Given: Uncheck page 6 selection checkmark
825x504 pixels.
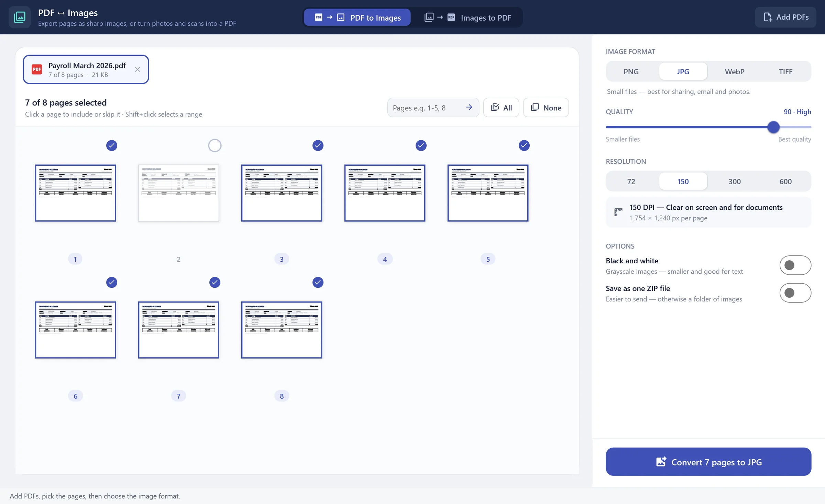Looking at the screenshot, I should click(112, 282).
